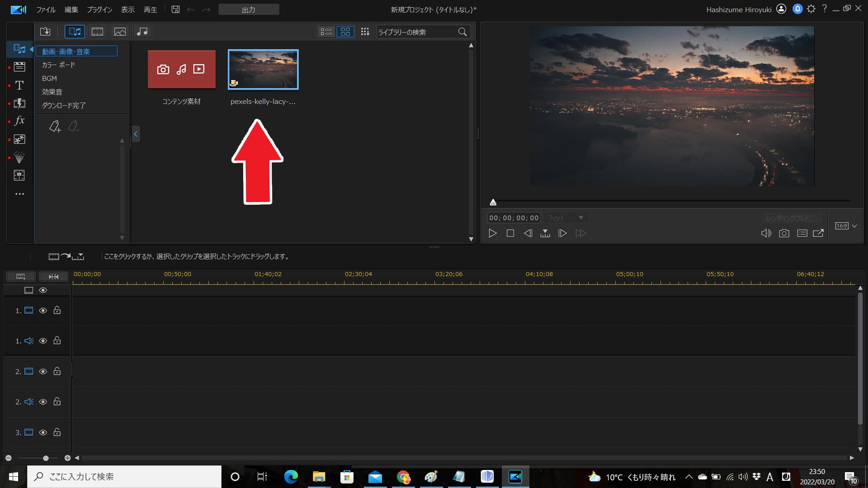Open the fx Effects room
868x488 pixels.
19,121
